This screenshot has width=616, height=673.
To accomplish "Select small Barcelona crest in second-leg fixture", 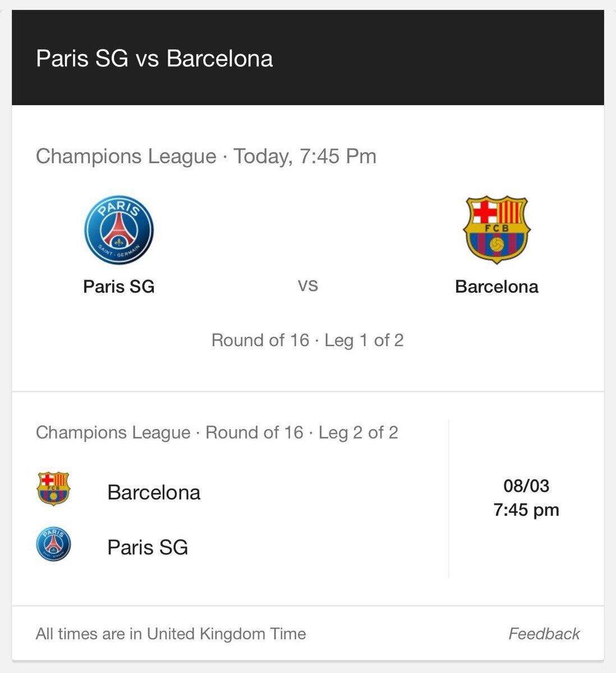I will (x=53, y=488).
